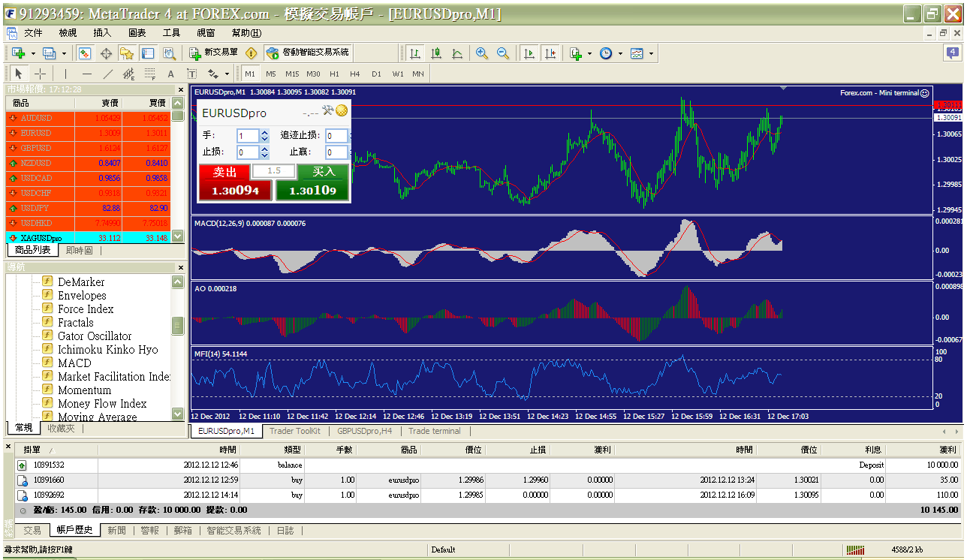The width and height of the screenshot is (967, 560).
Task: Open the 文件 menu
Action: click(33, 32)
